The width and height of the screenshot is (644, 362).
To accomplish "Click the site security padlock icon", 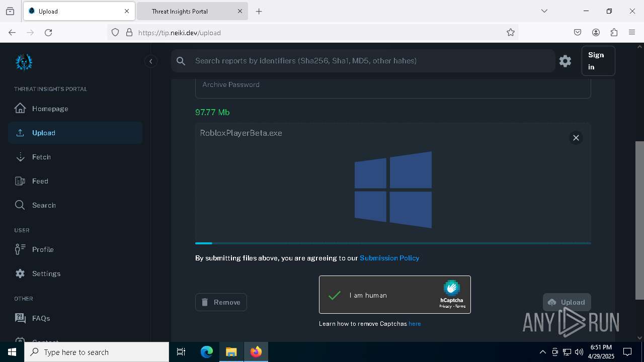I will click(x=129, y=33).
